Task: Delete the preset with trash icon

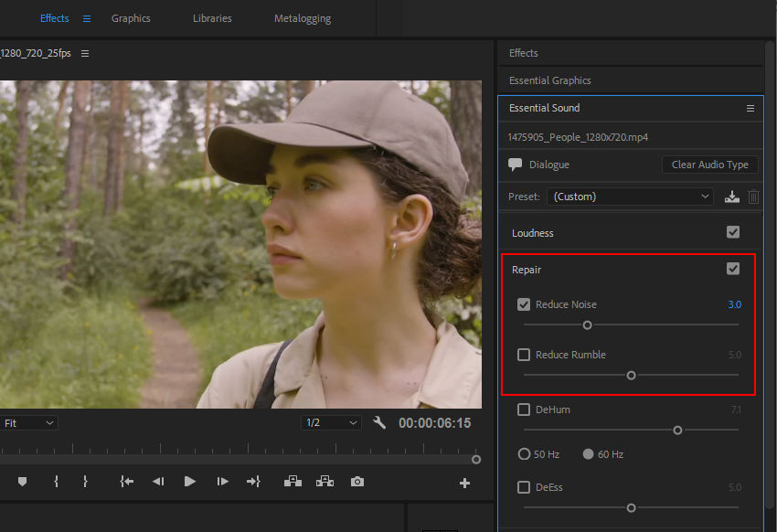Action: 753,197
